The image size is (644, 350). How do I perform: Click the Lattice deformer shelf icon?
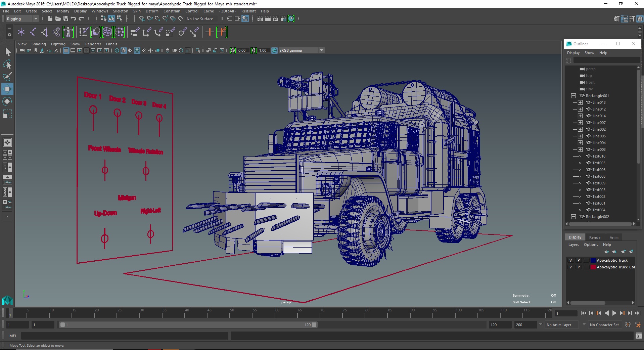pos(107,32)
